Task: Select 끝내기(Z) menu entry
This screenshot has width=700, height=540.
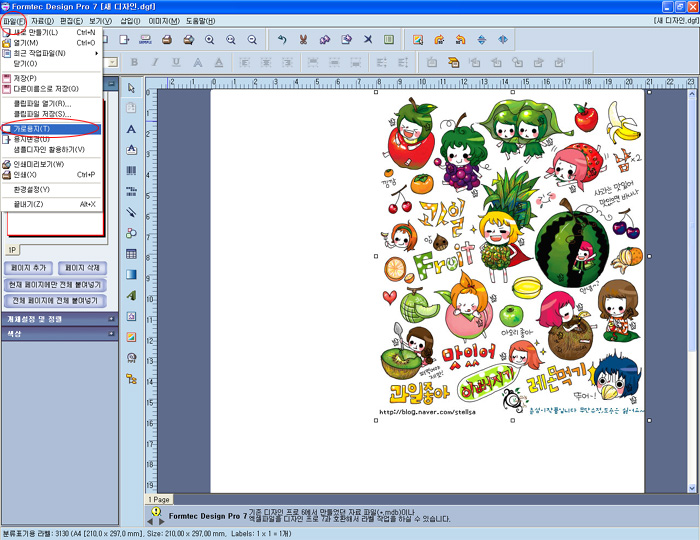Action: (51, 204)
